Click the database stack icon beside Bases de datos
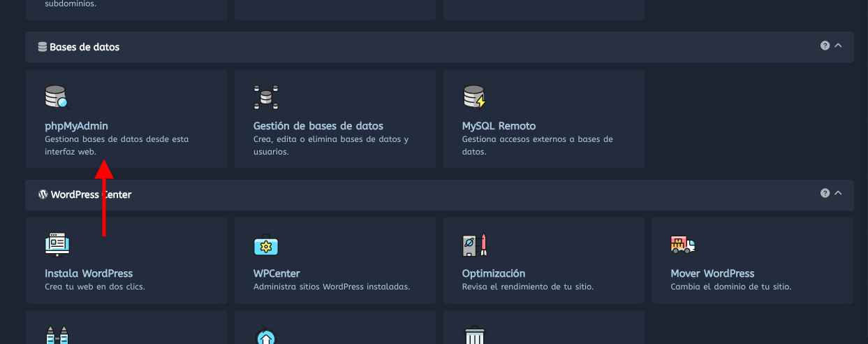The image size is (868, 344). [43, 47]
